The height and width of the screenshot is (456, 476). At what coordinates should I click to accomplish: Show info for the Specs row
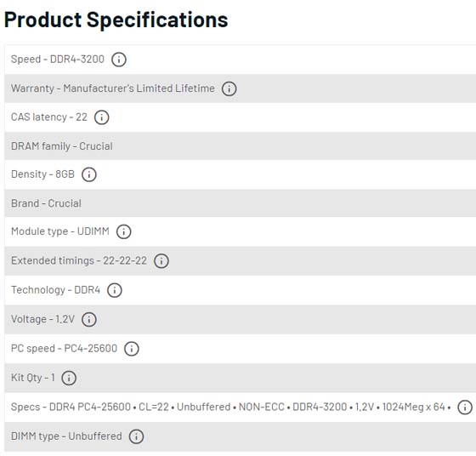465,408
